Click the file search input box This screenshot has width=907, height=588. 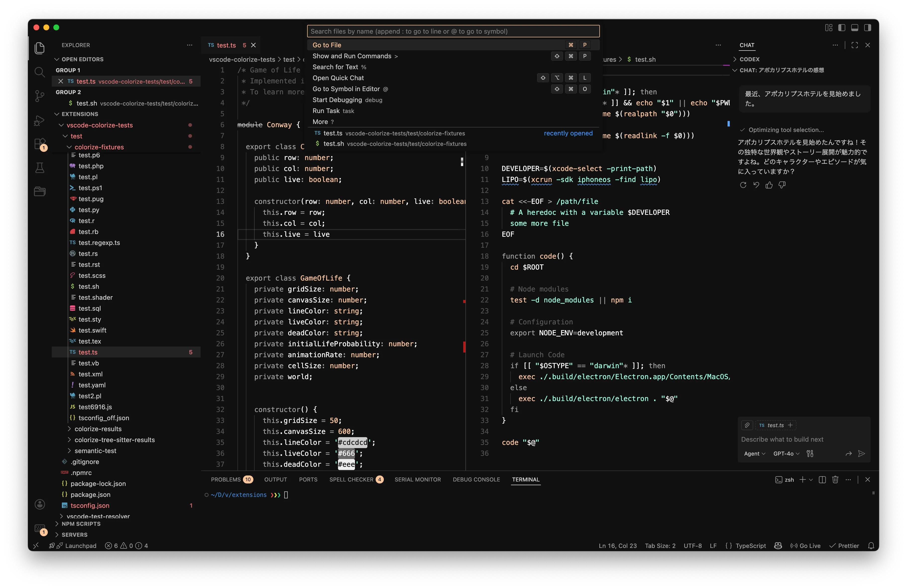[453, 31]
